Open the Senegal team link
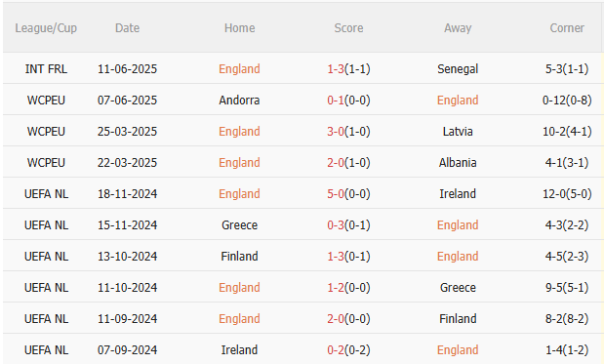Image resolution: width=604 pixels, height=364 pixels. (x=458, y=69)
